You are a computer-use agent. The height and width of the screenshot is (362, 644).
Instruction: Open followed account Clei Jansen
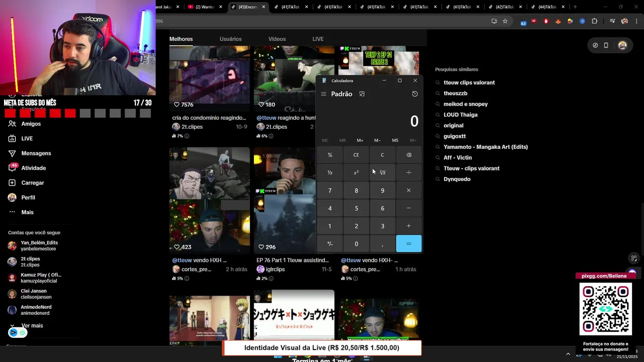34,294
